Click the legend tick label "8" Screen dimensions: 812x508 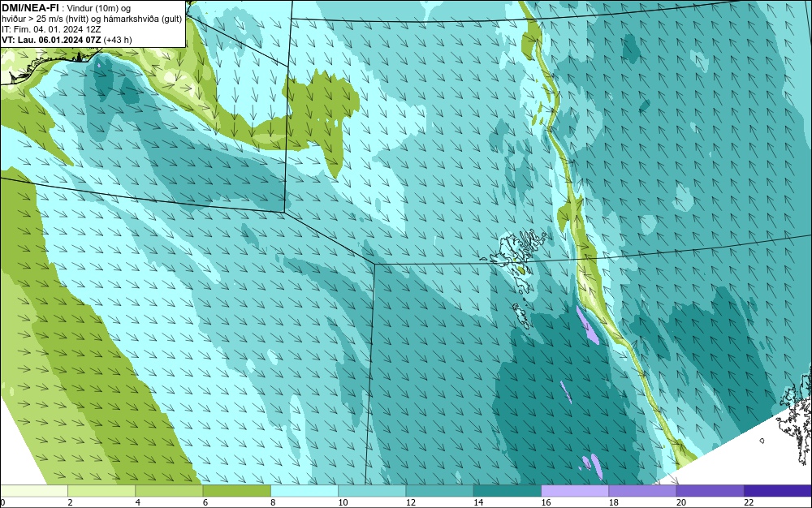(273, 502)
